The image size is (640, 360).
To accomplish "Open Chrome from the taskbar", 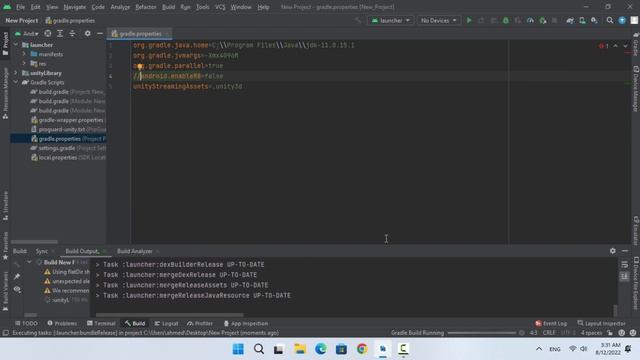I will pos(362,349).
